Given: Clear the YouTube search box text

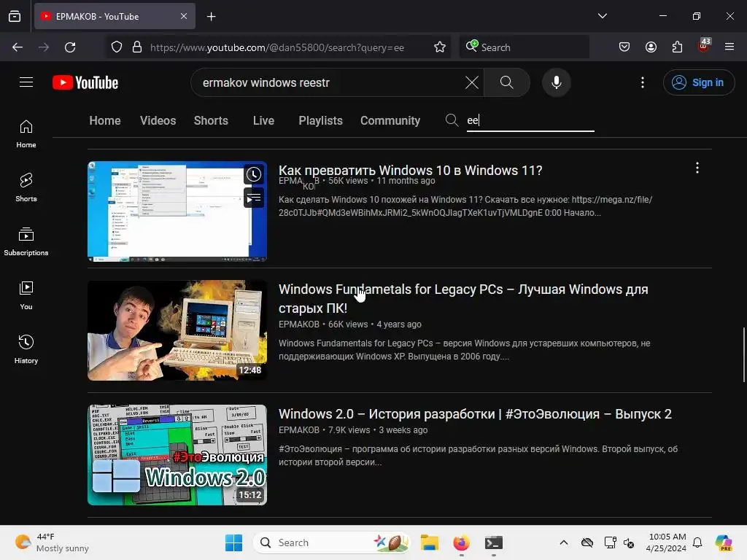Looking at the screenshot, I should 472,82.
